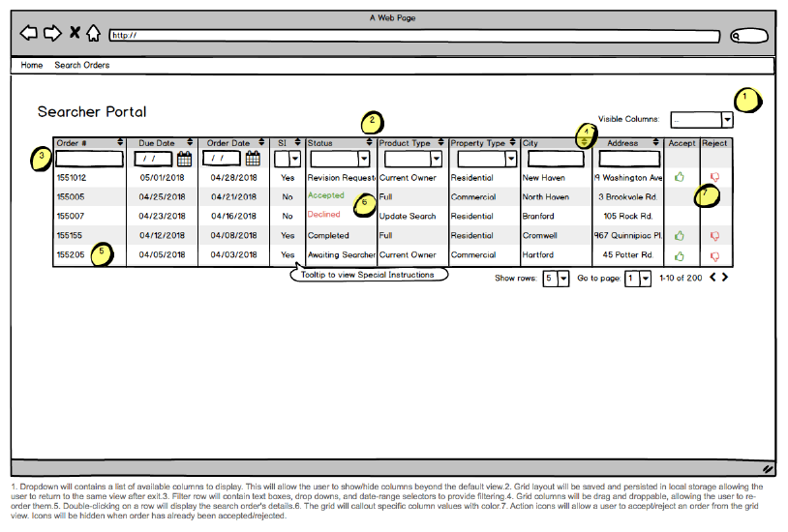Click the 105 Rock Rd. address cell
Screen dimensions: 788x532
(x=628, y=216)
